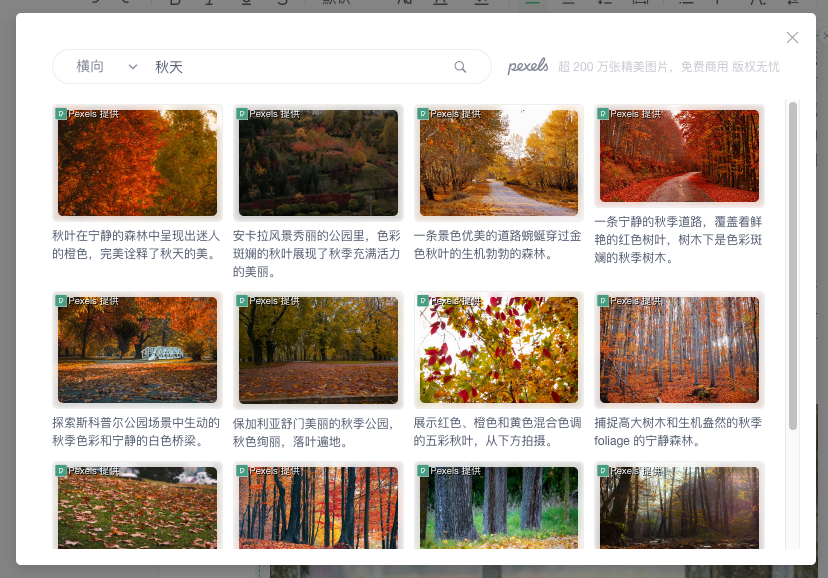Image resolution: width=828 pixels, height=578 pixels.
Task: Select the large tree trunks thumbnail
Action: (x=499, y=508)
